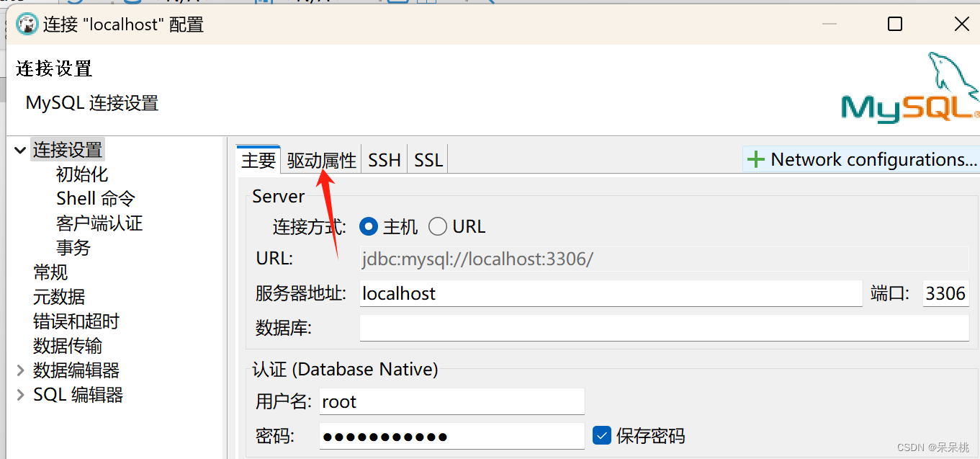The width and height of the screenshot is (980, 459).
Task: Click the 连接方式 label
Action: coord(310,227)
